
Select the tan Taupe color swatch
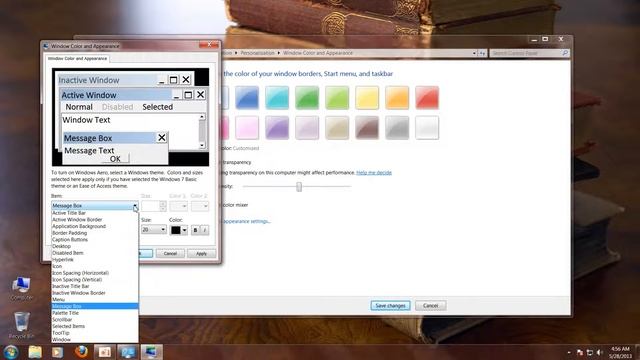(337, 128)
